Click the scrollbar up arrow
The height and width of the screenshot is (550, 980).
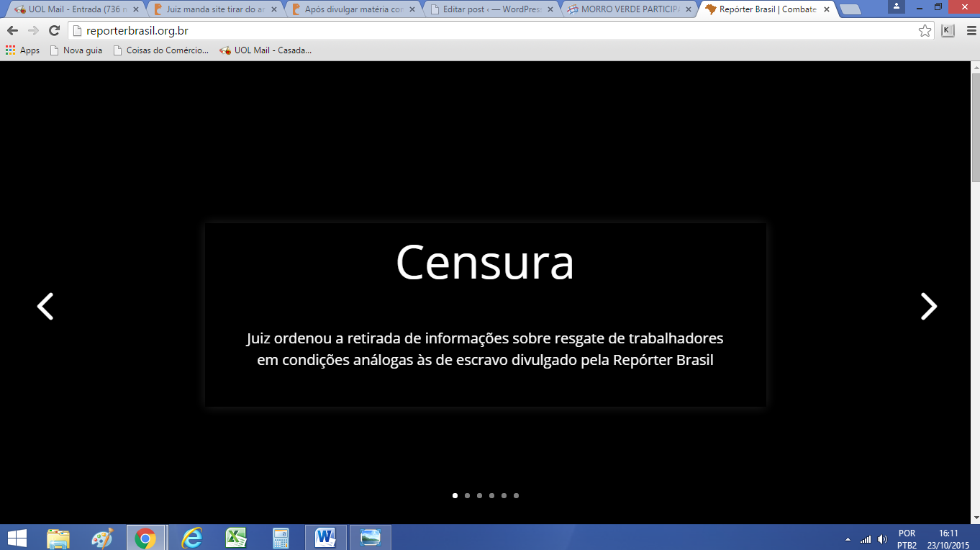point(975,67)
